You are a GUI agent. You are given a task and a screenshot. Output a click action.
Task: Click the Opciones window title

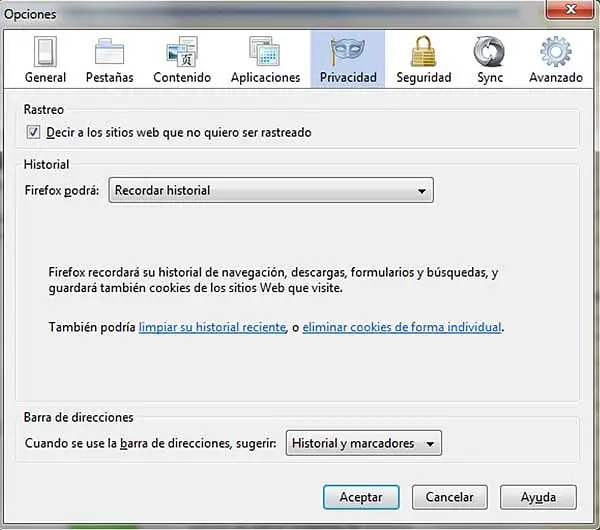coord(30,14)
